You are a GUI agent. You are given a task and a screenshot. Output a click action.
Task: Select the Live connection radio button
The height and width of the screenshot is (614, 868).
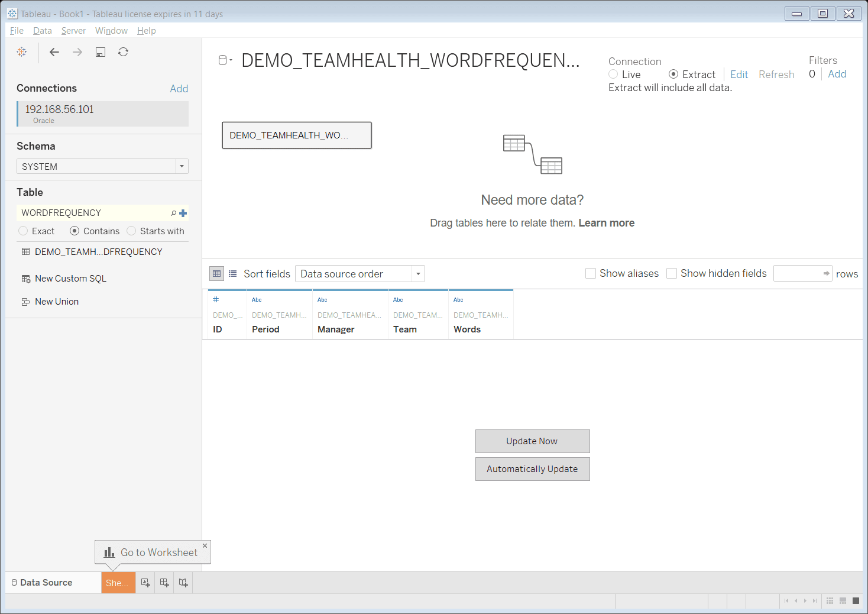613,74
